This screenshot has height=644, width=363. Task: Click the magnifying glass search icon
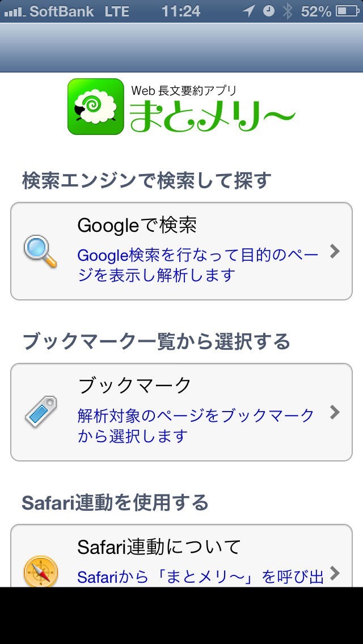click(x=40, y=252)
